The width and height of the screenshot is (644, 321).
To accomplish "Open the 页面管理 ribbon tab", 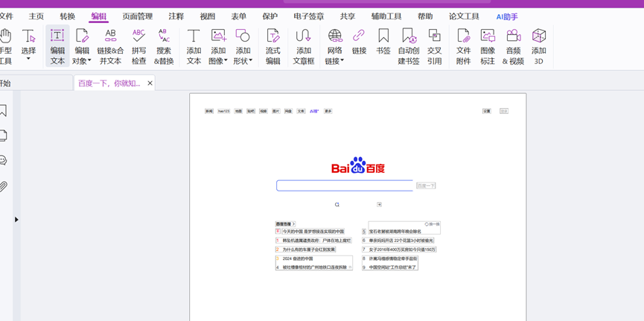I will click(x=138, y=16).
